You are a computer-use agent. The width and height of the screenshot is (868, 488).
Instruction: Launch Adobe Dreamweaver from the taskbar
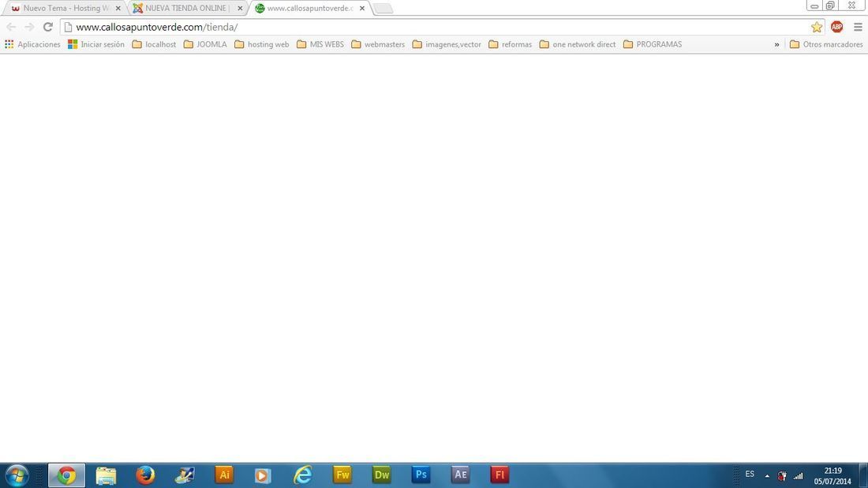382,475
